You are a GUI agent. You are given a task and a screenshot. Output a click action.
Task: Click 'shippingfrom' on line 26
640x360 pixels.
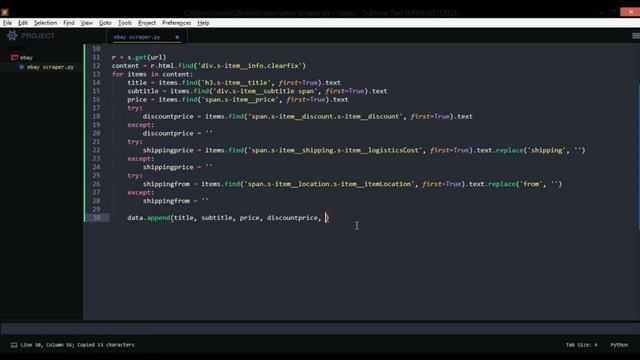pyautogui.click(x=166, y=184)
